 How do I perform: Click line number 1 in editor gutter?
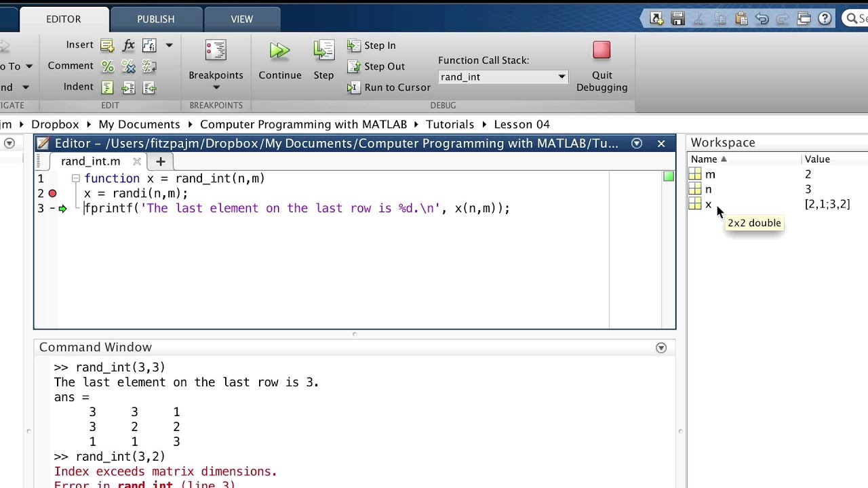click(41, 179)
